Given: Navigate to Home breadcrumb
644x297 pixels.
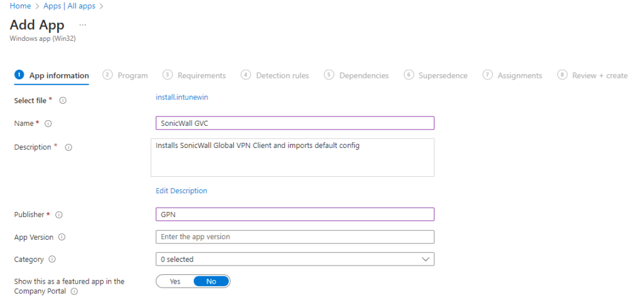Looking at the screenshot, I should (20, 6).
